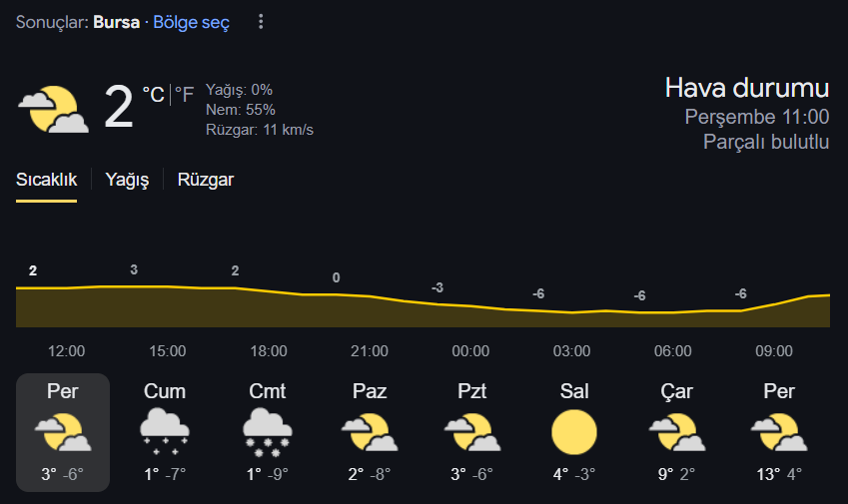The height and width of the screenshot is (504, 848).
Task: Select the last Per day showing 13°
Action: (779, 432)
